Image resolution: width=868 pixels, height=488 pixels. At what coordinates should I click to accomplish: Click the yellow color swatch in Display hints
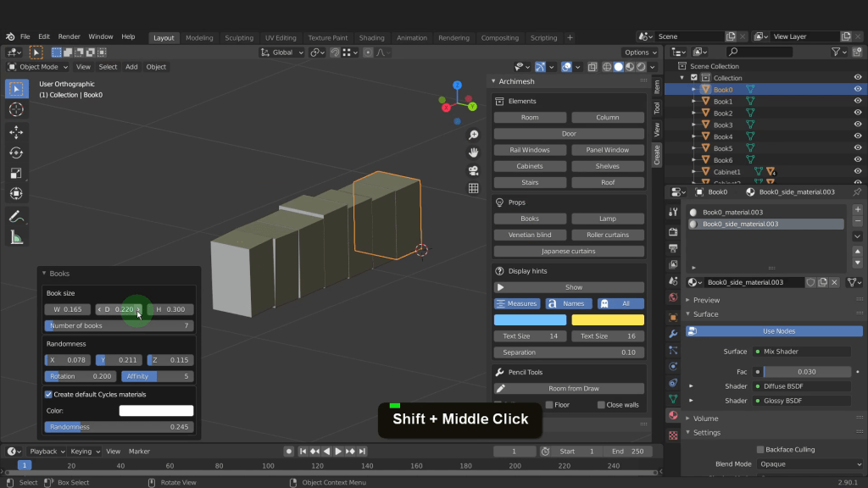(608, 320)
